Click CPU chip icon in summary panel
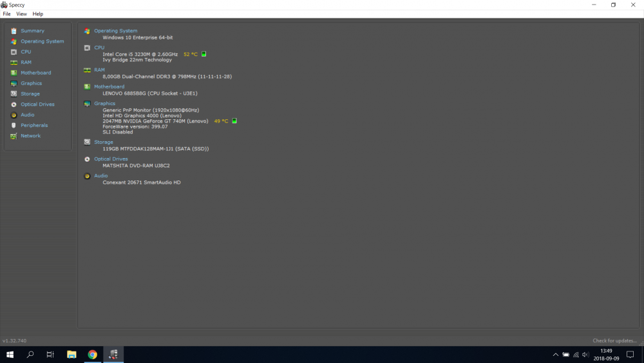Screen dimensions: 644x363 click(x=87, y=48)
